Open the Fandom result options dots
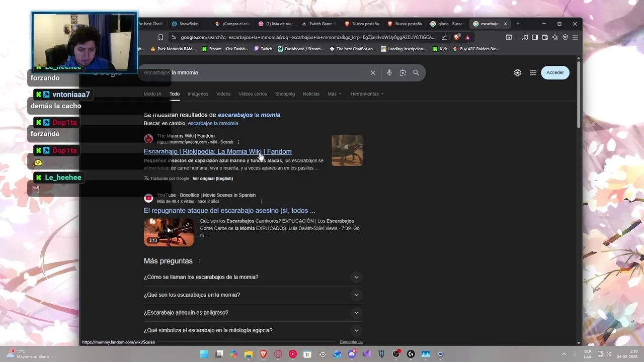This screenshot has height=362, width=644. (238, 142)
